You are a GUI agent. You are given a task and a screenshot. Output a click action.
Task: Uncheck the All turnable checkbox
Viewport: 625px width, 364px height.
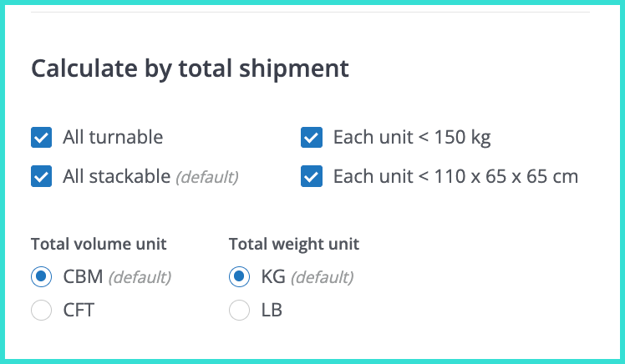(x=41, y=137)
